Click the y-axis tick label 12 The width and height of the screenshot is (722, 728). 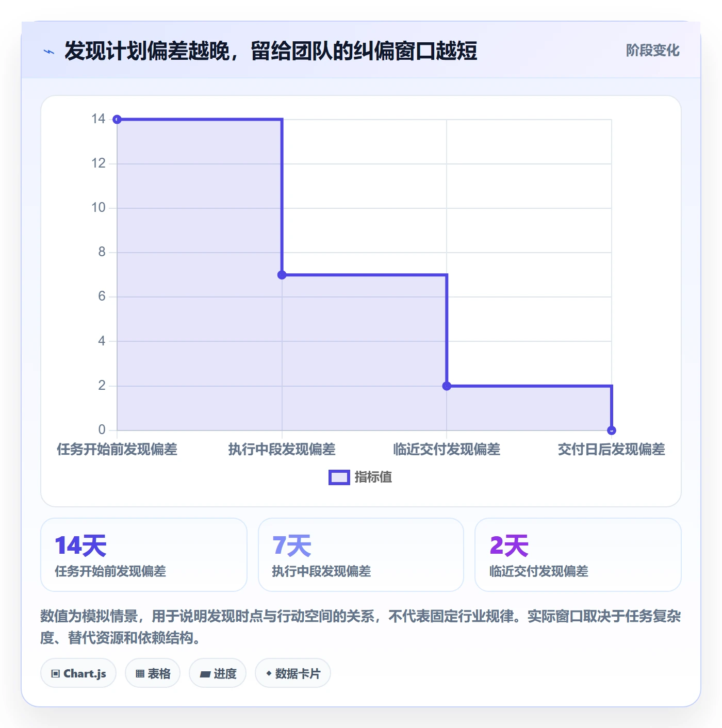point(99,163)
